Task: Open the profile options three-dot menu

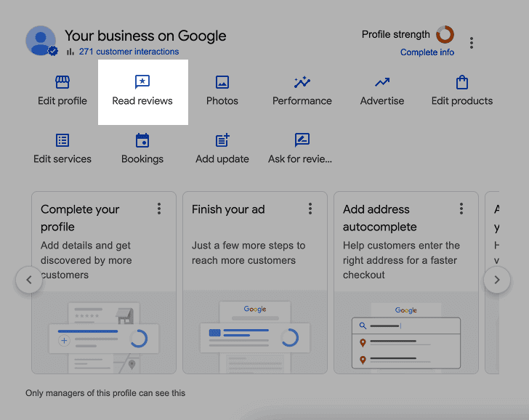Action: click(x=472, y=43)
